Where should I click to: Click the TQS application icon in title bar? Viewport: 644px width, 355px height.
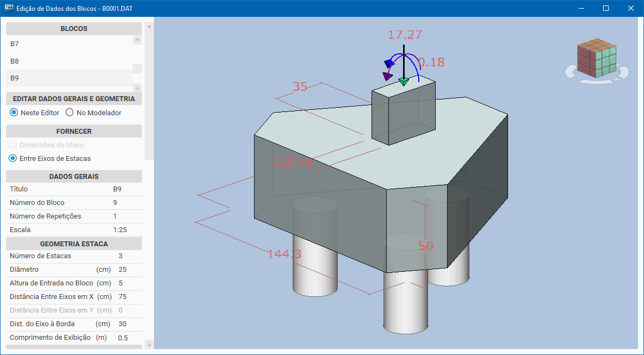point(8,8)
